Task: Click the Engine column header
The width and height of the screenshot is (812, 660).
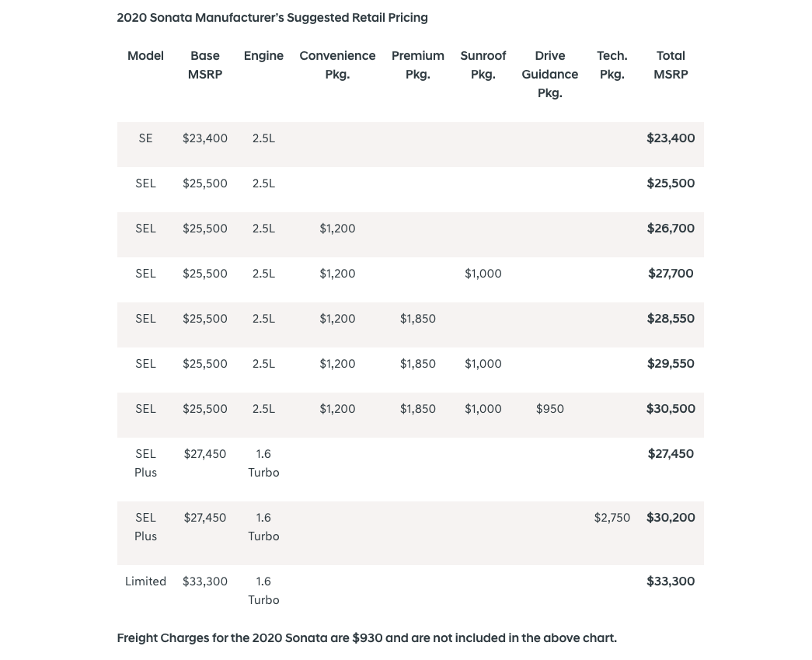Action: [x=263, y=56]
